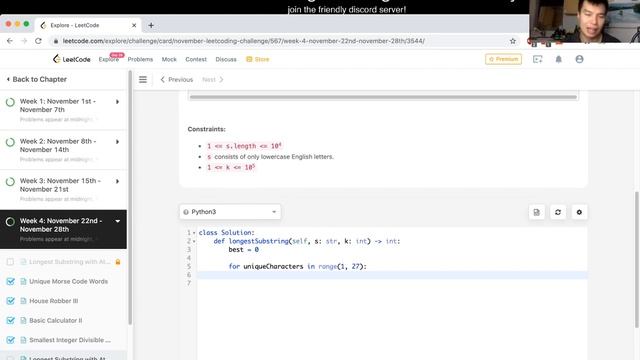Toggle the sidebar with the hamburger icon
Image resolution: width=640 pixels, height=360 pixels.
click(x=143, y=80)
